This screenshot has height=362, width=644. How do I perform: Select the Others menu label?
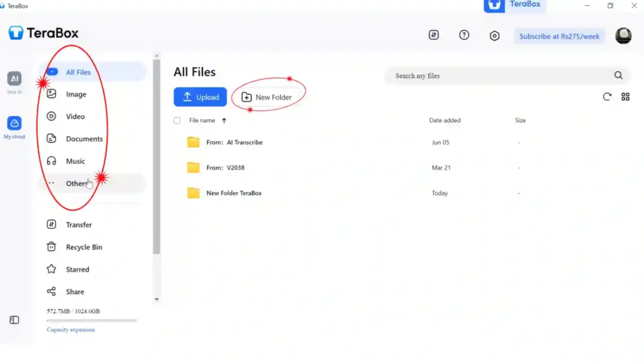77,184
